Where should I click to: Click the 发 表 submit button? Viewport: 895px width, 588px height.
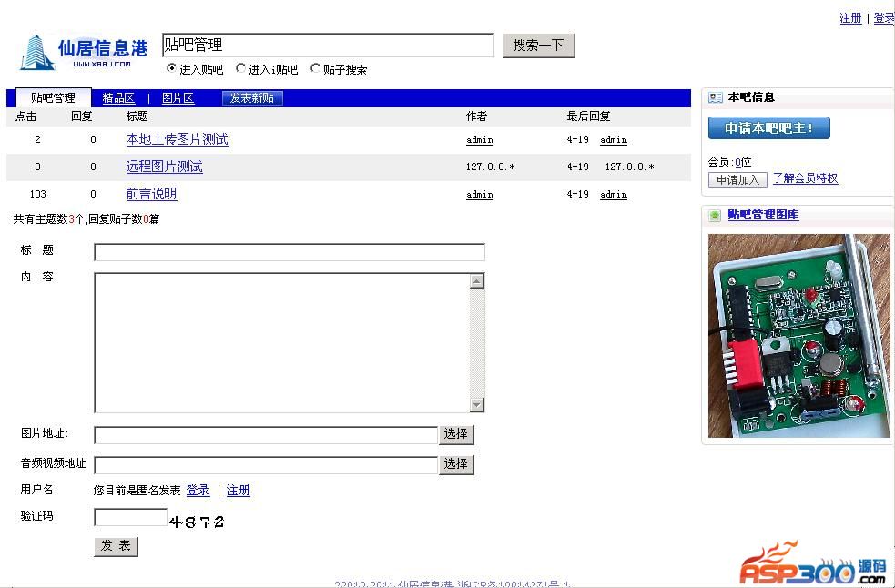coord(116,546)
